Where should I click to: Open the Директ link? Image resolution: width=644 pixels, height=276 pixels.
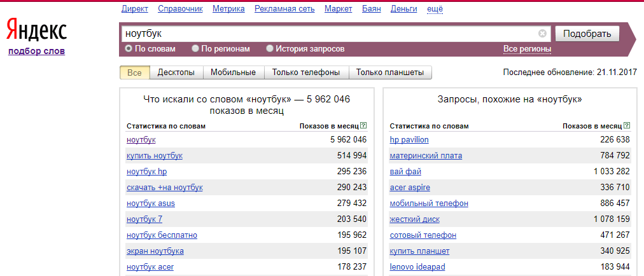[x=135, y=9]
